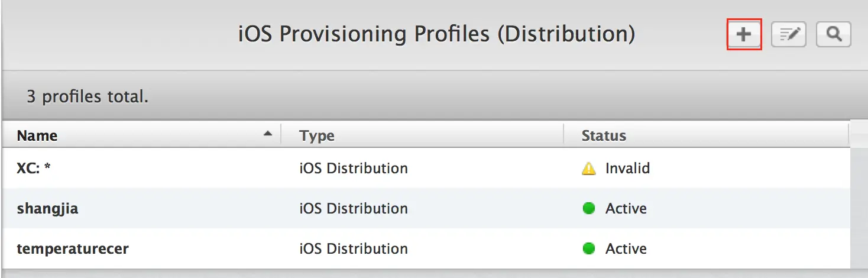Click Active status text for temperaturecer
This screenshot has width=868, height=278.
626,248
